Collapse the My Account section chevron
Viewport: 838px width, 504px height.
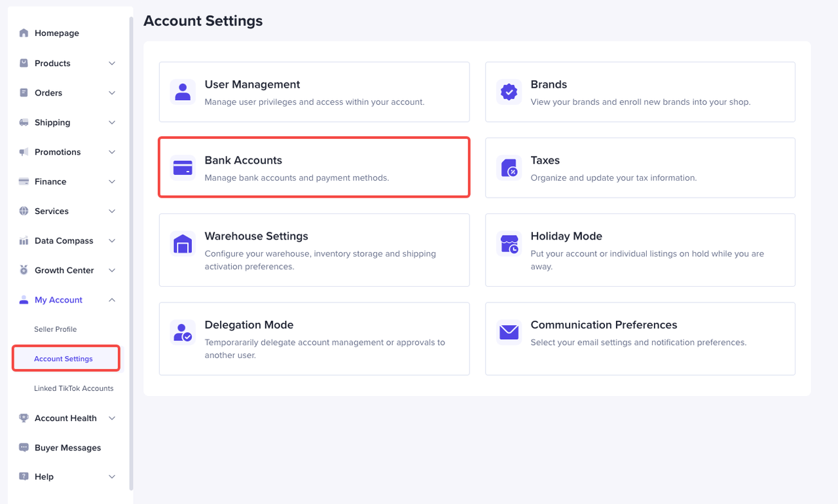coord(112,300)
